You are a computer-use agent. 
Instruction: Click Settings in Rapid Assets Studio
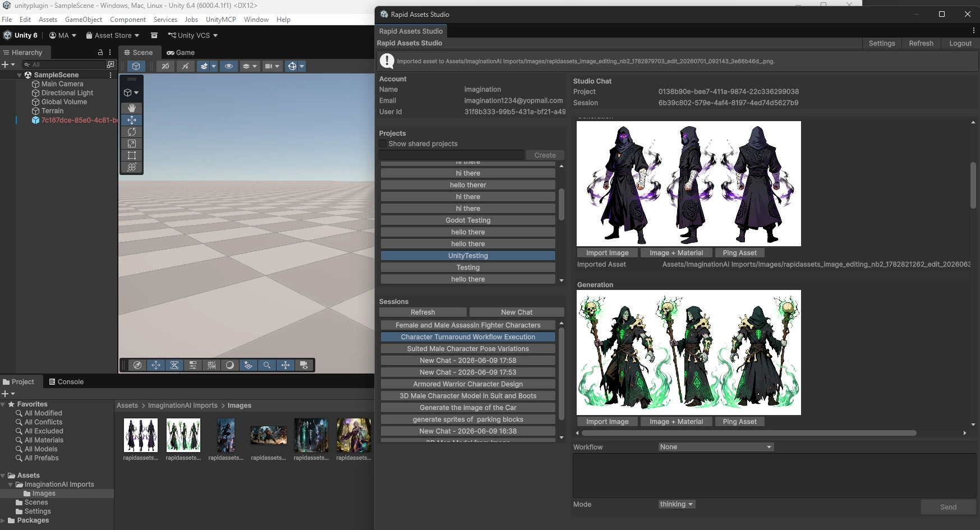(882, 43)
